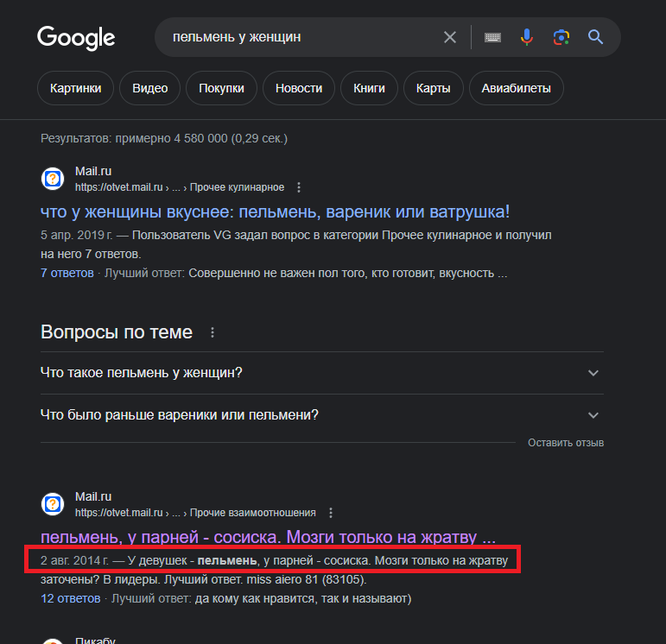The width and height of the screenshot is (666, 644).
Task: Switch to the Видео filter tab
Action: coord(150,88)
